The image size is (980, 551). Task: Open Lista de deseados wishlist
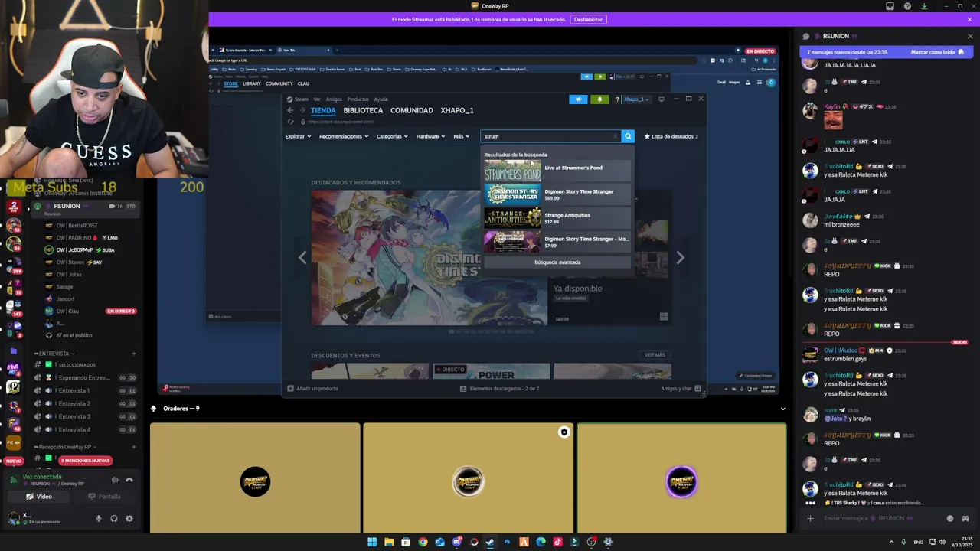pos(671,136)
